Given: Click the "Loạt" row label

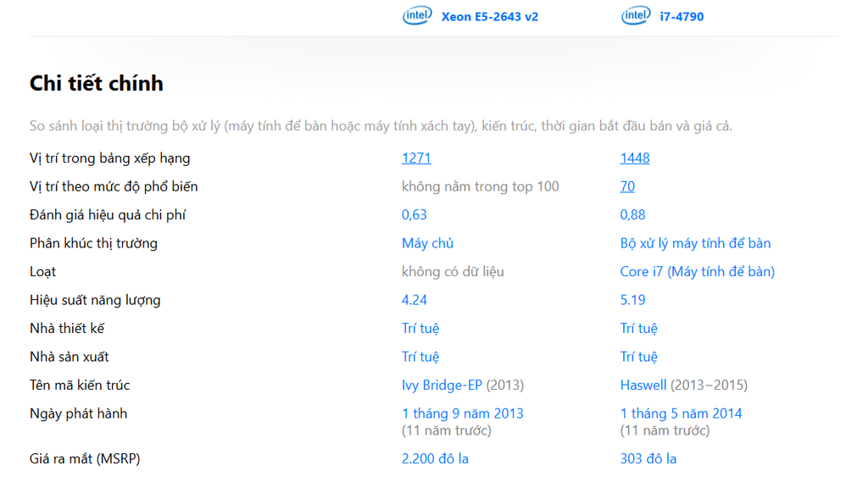Looking at the screenshot, I should 43,272.
